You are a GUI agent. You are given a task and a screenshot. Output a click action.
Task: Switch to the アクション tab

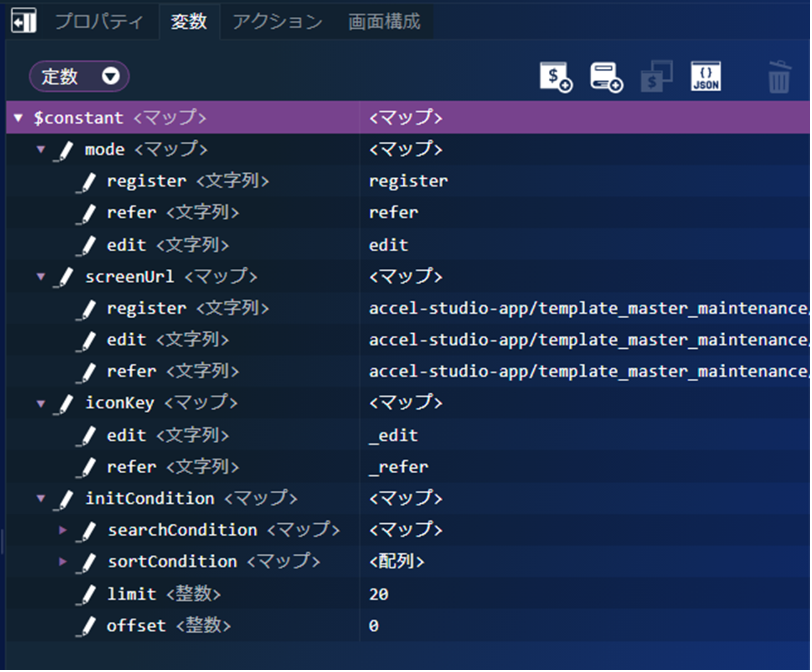coord(277,22)
